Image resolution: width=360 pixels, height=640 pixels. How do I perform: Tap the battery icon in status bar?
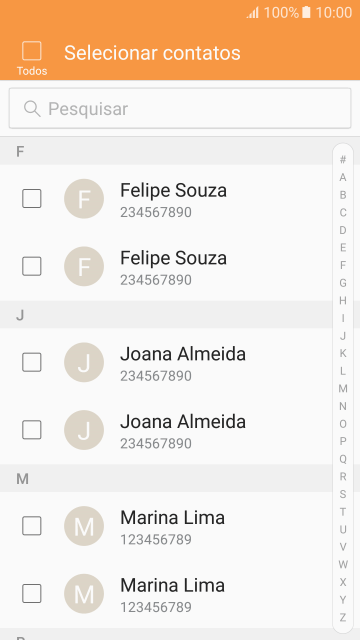coord(306,12)
